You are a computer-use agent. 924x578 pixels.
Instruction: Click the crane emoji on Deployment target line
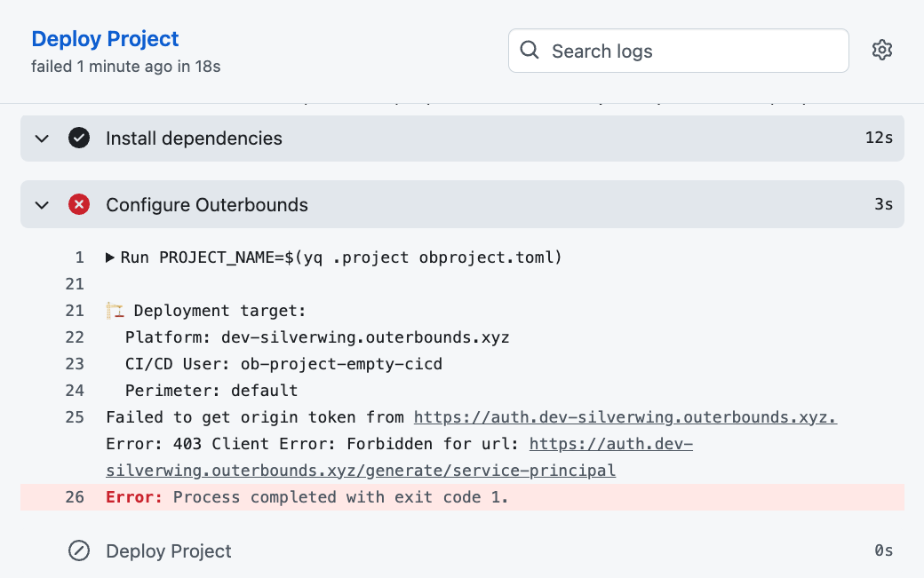pyautogui.click(x=115, y=310)
